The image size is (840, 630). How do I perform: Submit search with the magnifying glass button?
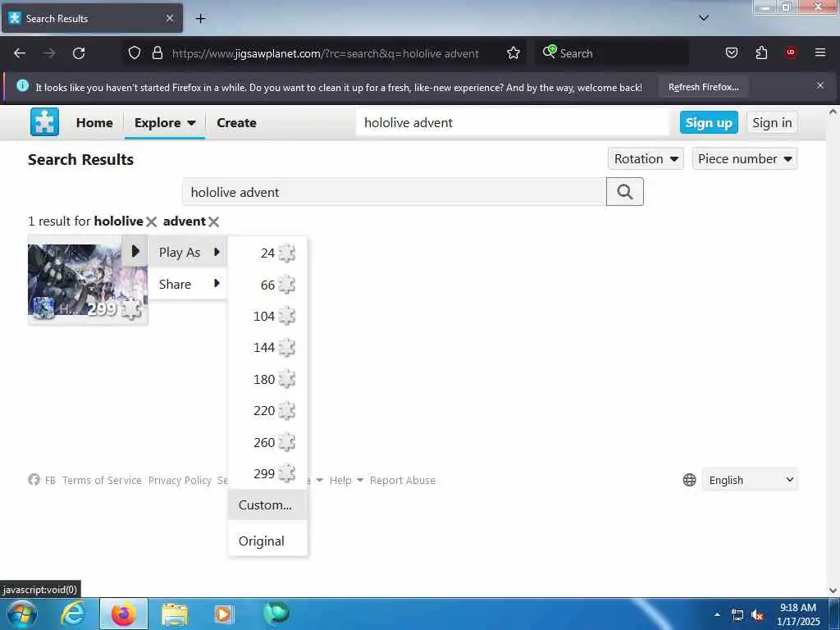point(624,192)
